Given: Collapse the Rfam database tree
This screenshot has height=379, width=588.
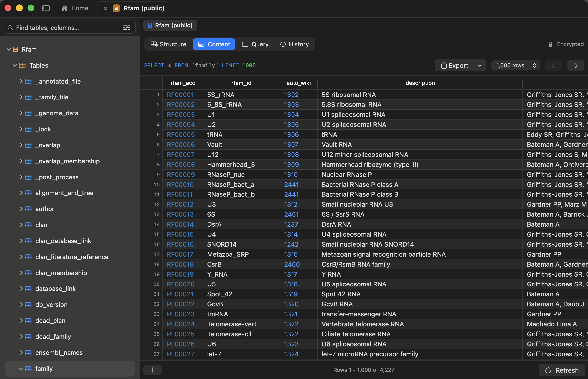Looking at the screenshot, I should [9, 49].
